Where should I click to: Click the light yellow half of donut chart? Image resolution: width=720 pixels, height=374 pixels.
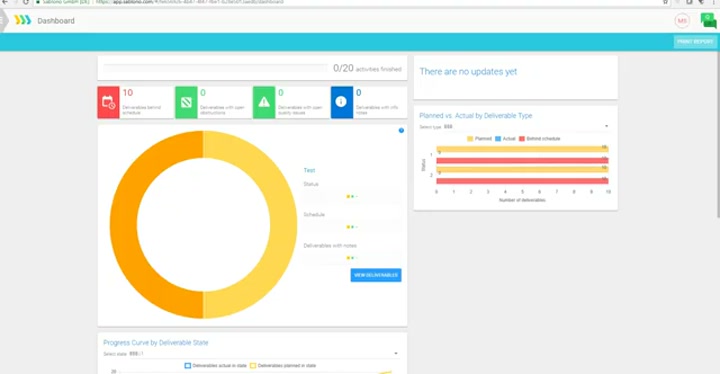[283, 225]
